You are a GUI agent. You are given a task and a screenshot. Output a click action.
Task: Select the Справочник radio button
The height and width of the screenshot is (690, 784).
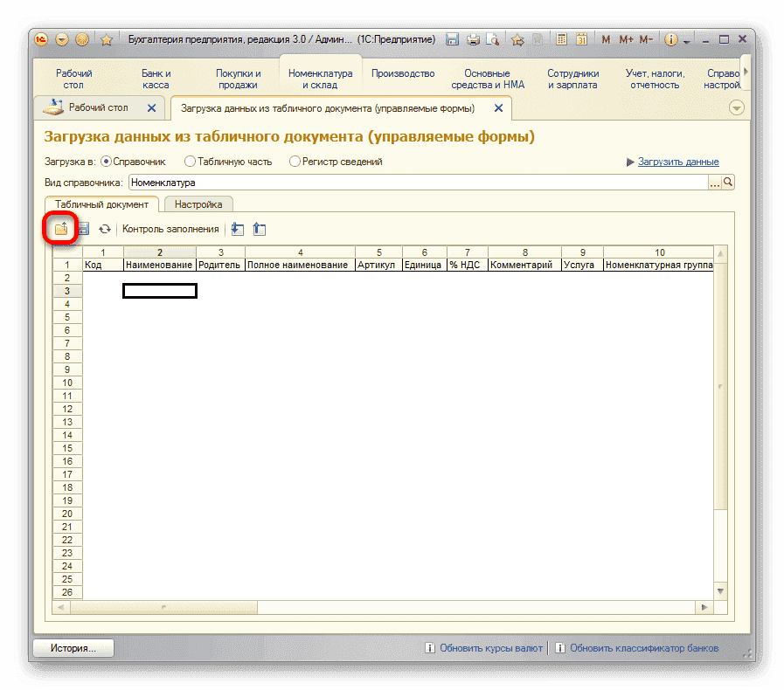(108, 162)
